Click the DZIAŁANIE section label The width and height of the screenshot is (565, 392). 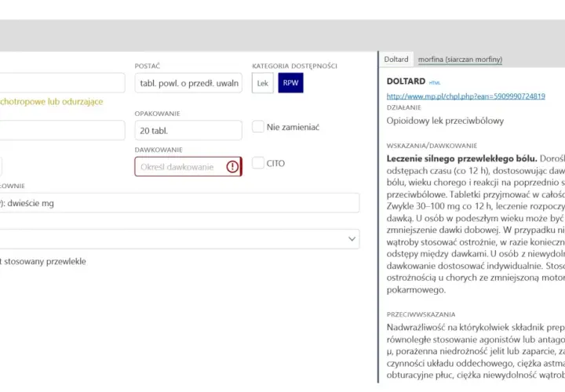[x=403, y=107]
